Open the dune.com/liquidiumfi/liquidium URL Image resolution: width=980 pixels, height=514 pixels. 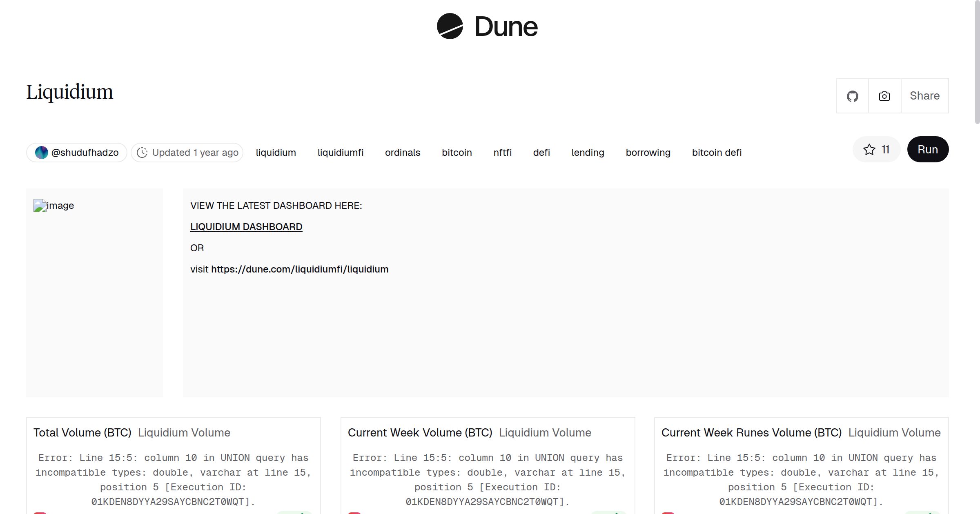300,269
